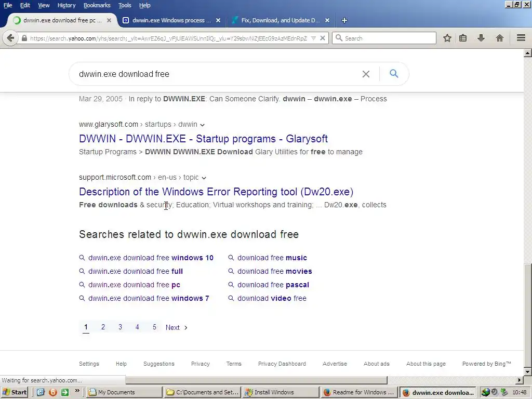This screenshot has height=399, width=532.
Task: Open the Settings footer link
Action: click(89, 364)
